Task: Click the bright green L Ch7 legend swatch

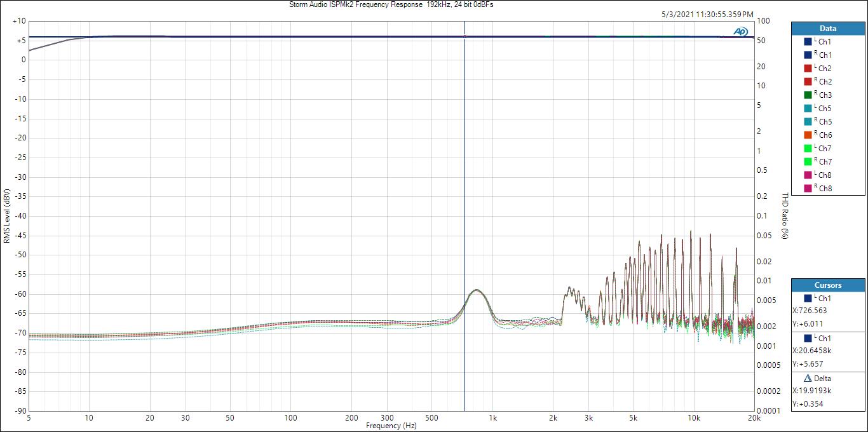Action: [808, 148]
